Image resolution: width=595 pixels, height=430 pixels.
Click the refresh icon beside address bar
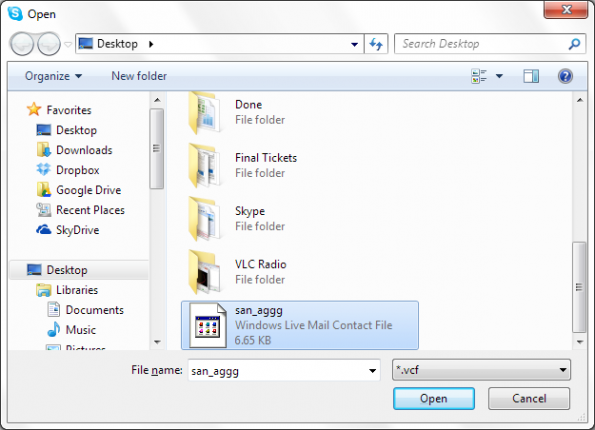pyautogui.click(x=376, y=44)
